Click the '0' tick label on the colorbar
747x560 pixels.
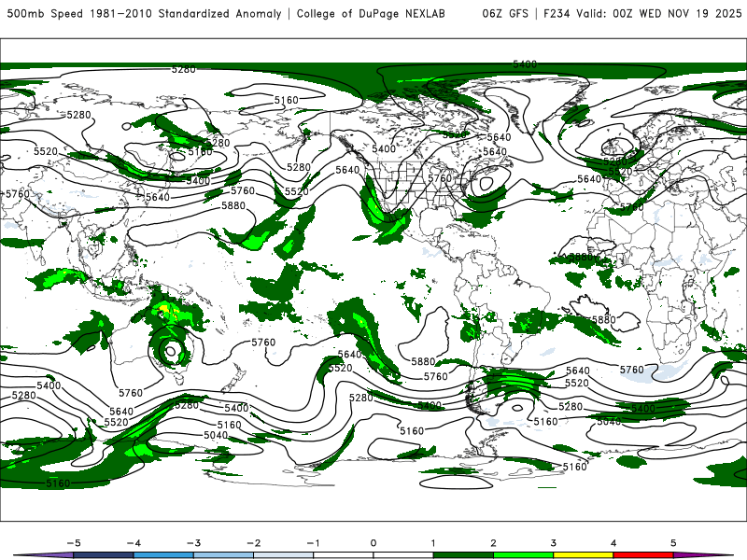click(x=373, y=543)
